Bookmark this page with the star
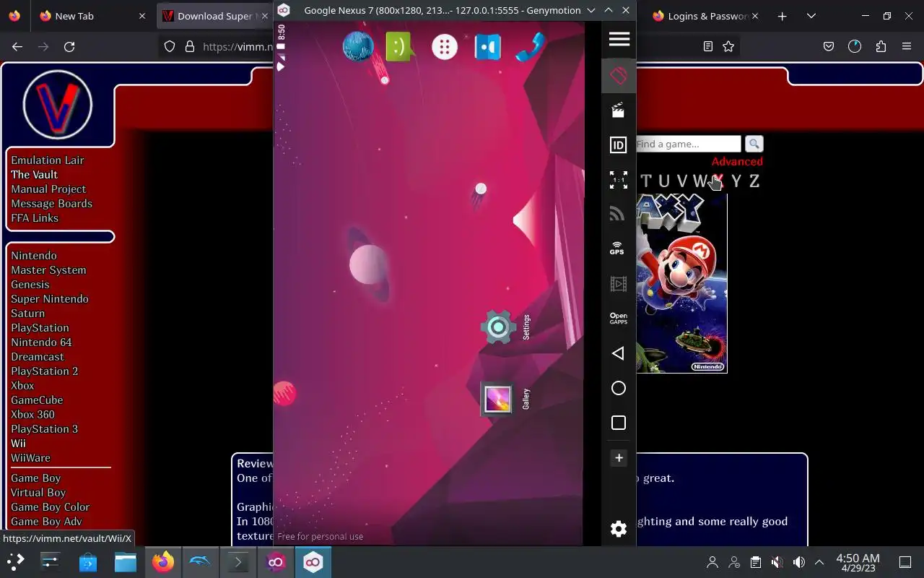The width and height of the screenshot is (924, 578). [728, 46]
